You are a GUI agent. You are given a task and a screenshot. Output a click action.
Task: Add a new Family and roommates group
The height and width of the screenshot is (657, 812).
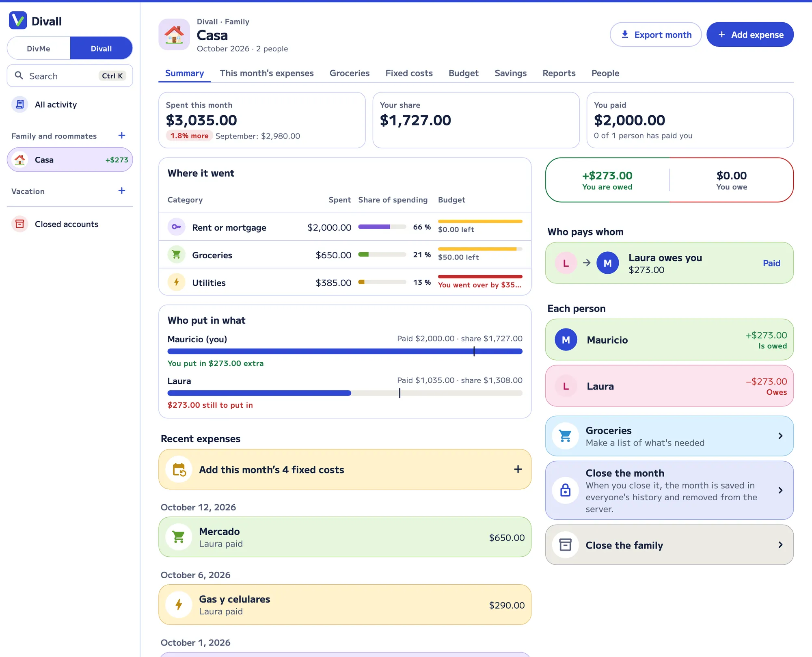121,136
